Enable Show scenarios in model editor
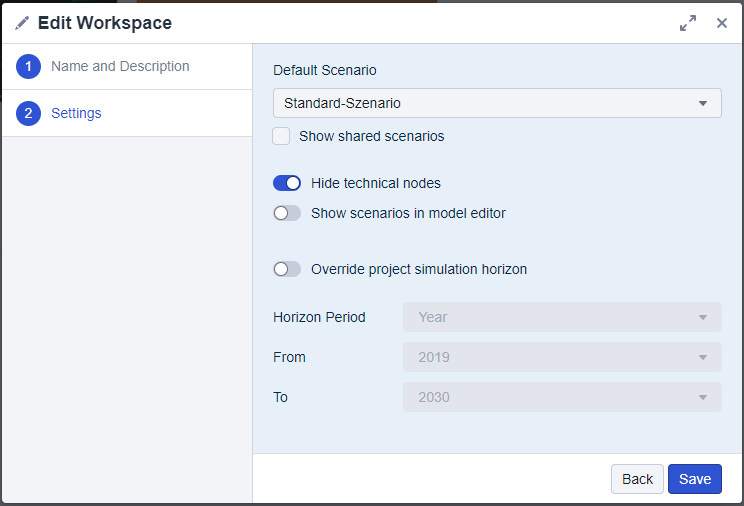Viewport: 744px width, 506px height. (x=287, y=213)
